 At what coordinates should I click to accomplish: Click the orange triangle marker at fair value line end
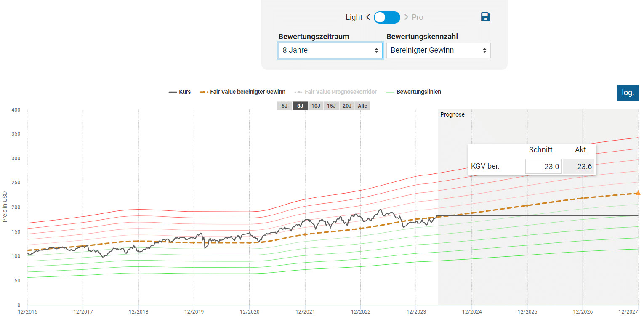[x=639, y=192]
